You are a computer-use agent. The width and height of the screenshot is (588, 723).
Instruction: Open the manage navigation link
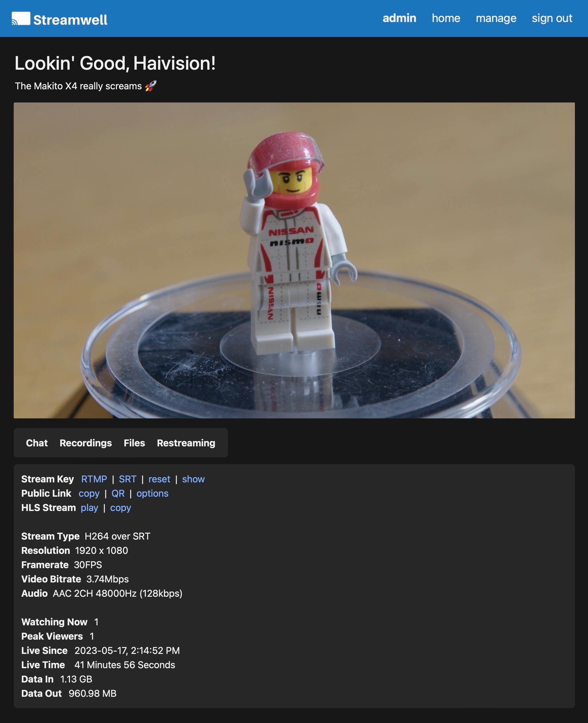click(x=496, y=18)
